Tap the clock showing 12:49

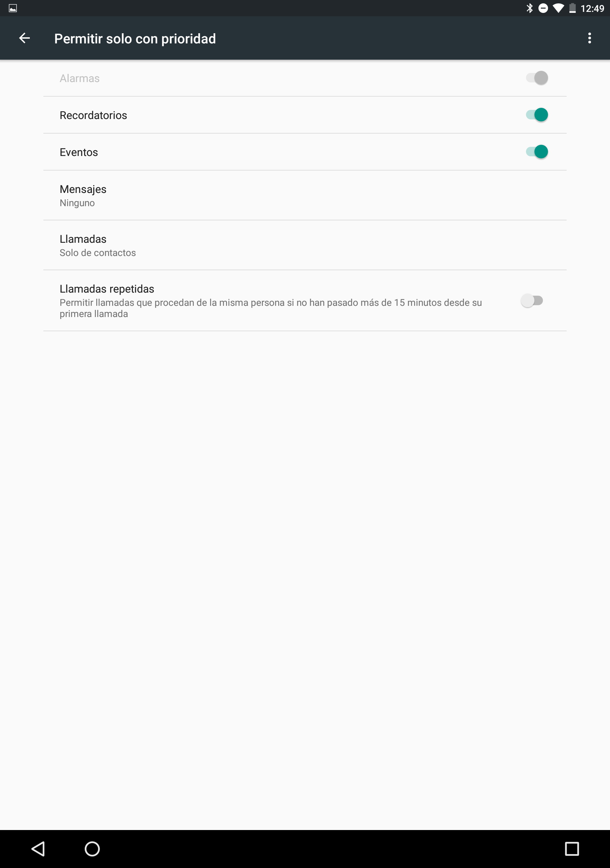click(592, 8)
